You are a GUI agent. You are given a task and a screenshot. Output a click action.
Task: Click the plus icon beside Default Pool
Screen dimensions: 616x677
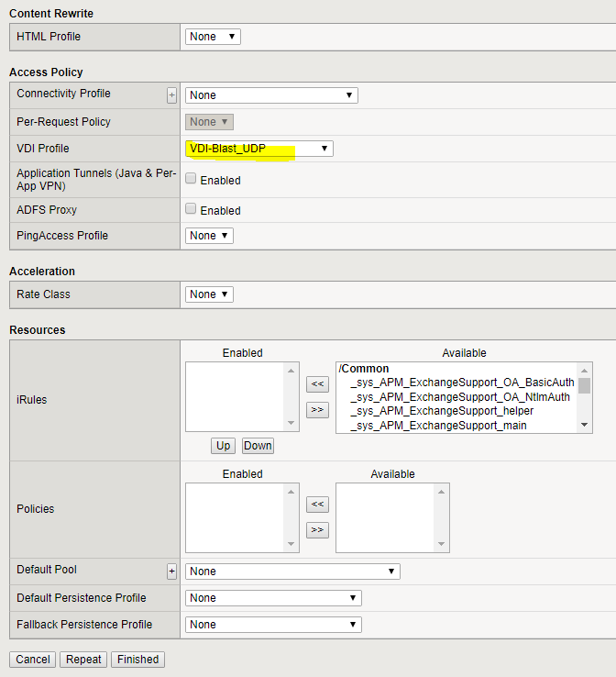click(x=171, y=572)
